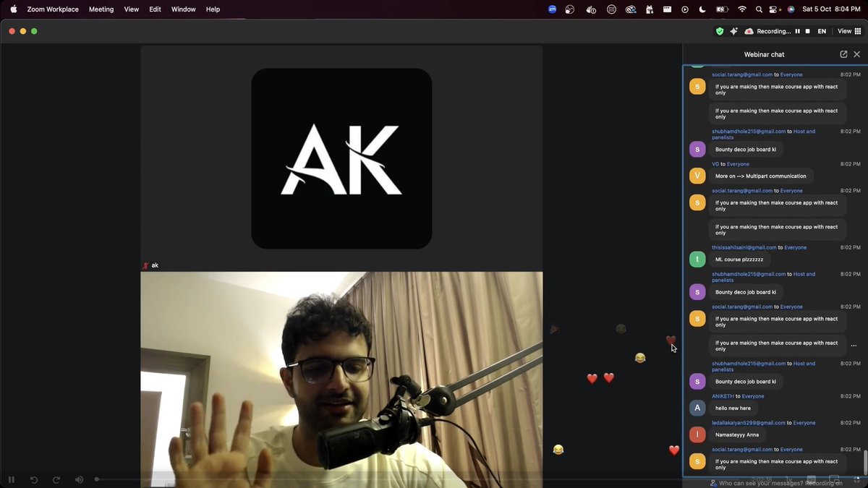Screen dimensions: 868x488
Task: Close the Webinar chat panel
Action: click(x=857, y=54)
